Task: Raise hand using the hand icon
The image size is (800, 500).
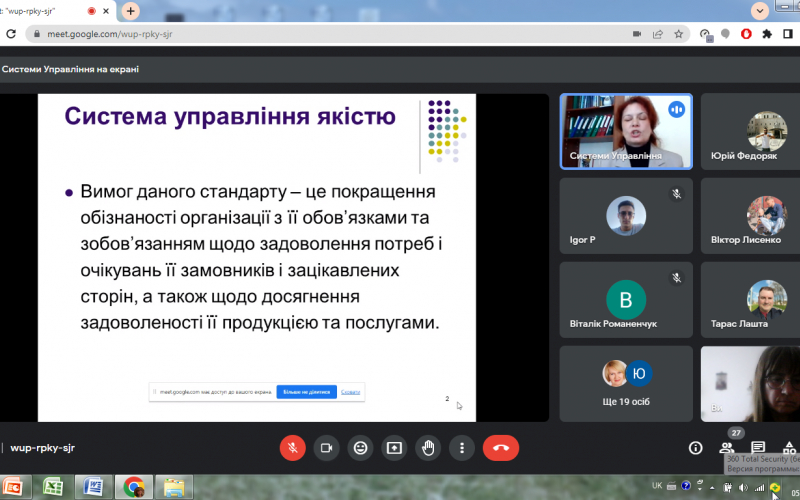Action: click(x=428, y=448)
